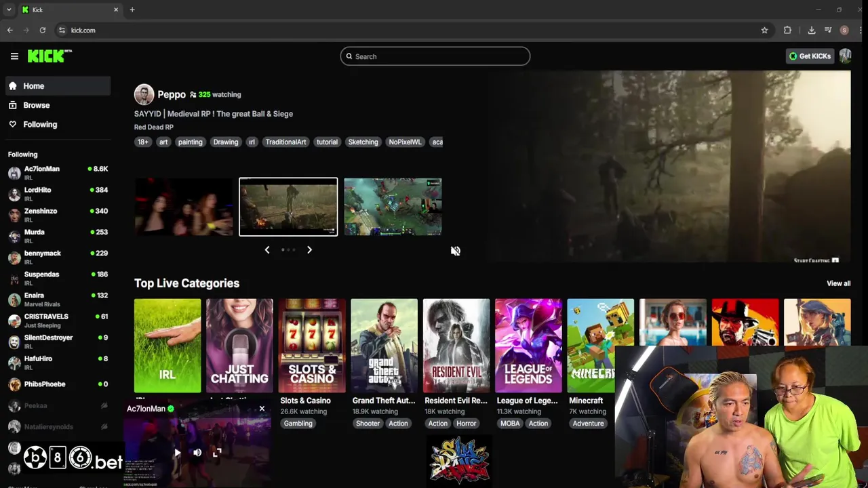868x488 pixels.
Task: Open Suspendas in following list
Action: [x=58, y=278]
